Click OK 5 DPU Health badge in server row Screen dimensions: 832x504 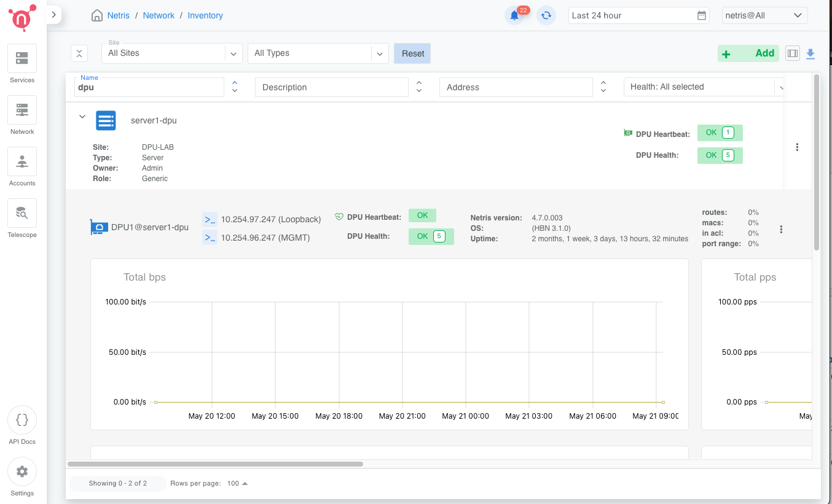(720, 155)
